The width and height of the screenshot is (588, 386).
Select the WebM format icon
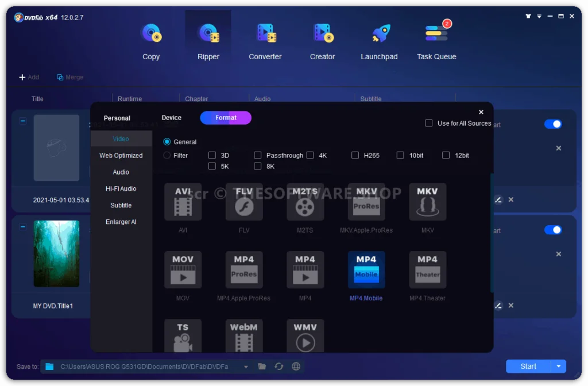(x=244, y=335)
